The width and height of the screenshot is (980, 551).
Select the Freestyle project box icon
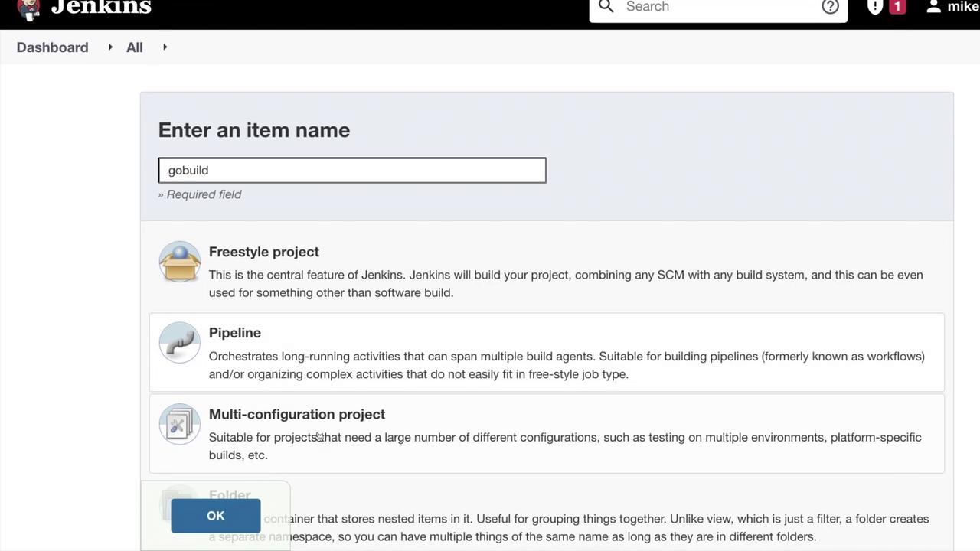180,262
